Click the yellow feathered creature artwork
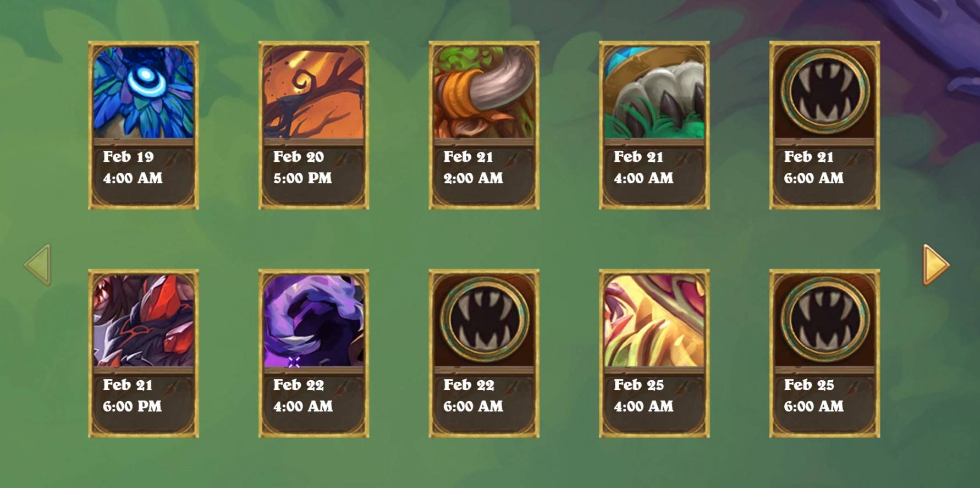 654,321
